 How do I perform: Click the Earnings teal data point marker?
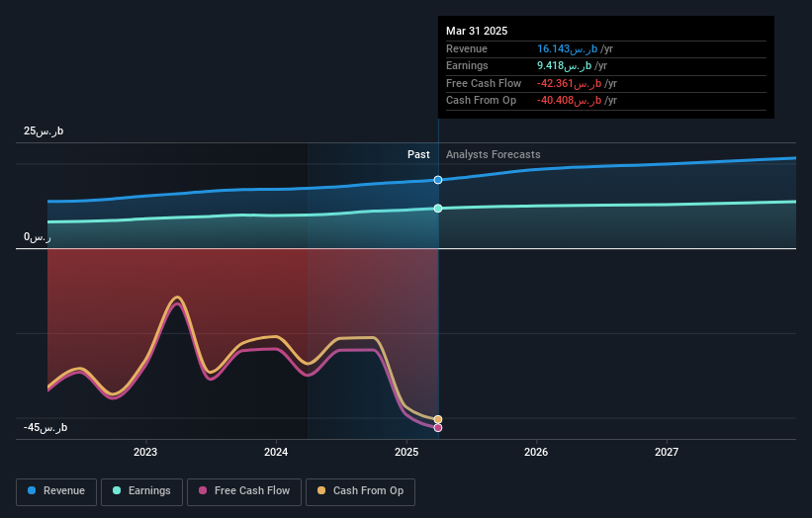438,209
